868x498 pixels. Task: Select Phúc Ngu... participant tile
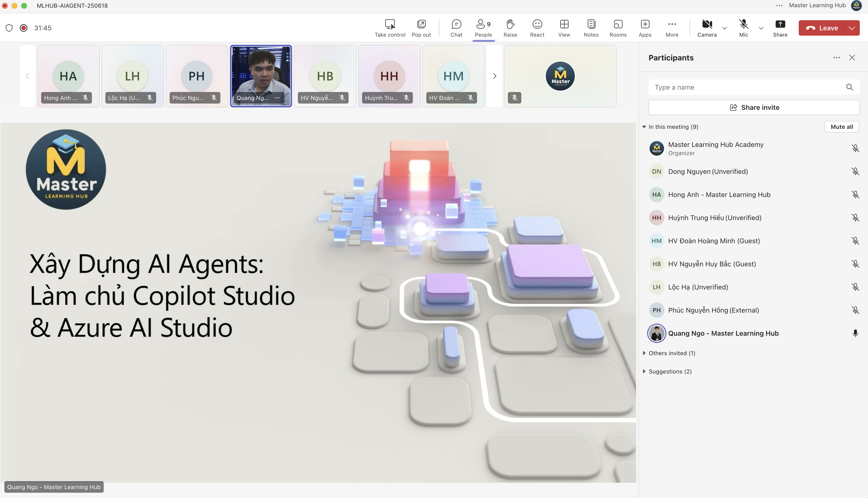(197, 76)
